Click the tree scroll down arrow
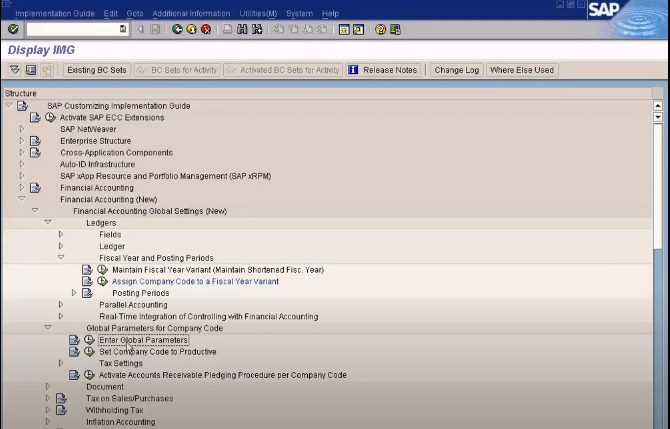Viewport: 670px width, 429px height. pos(658,117)
